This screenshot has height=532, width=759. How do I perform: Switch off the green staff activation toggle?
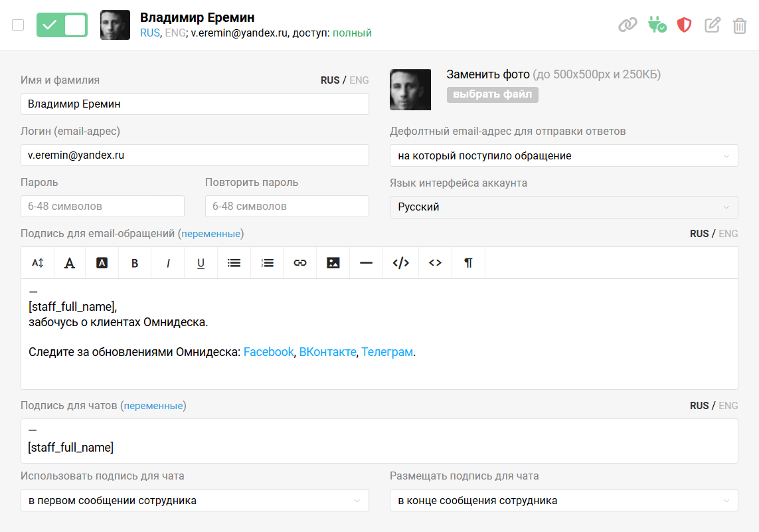coord(62,25)
